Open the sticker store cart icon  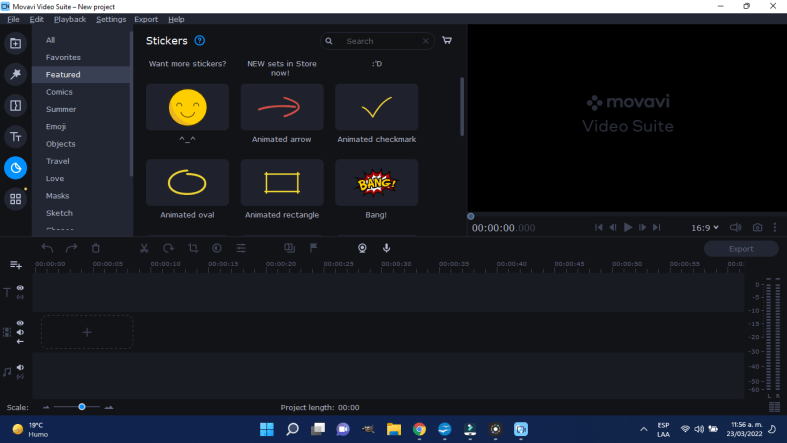pos(447,40)
